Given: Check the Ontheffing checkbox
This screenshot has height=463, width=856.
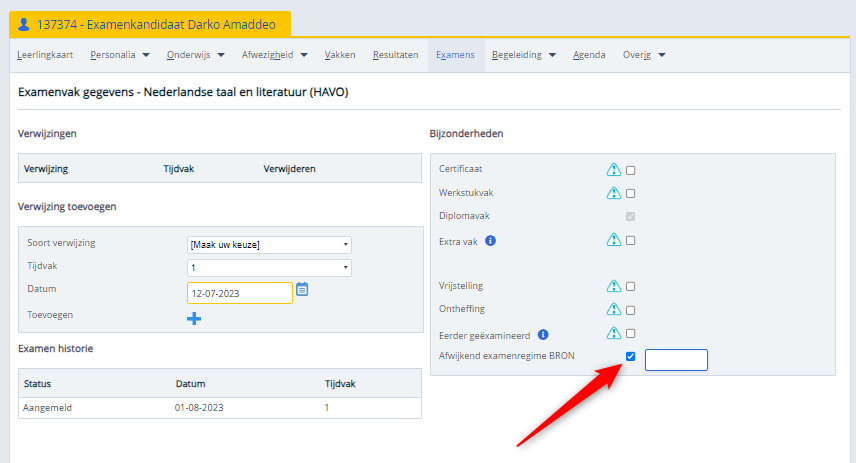Looking at the screenshot, I should tap(631, 310).
